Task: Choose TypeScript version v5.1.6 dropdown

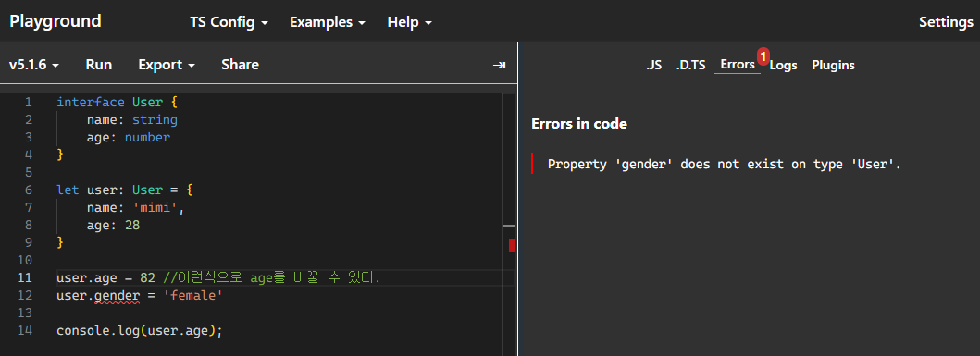Action: click(x=34, y=65)
